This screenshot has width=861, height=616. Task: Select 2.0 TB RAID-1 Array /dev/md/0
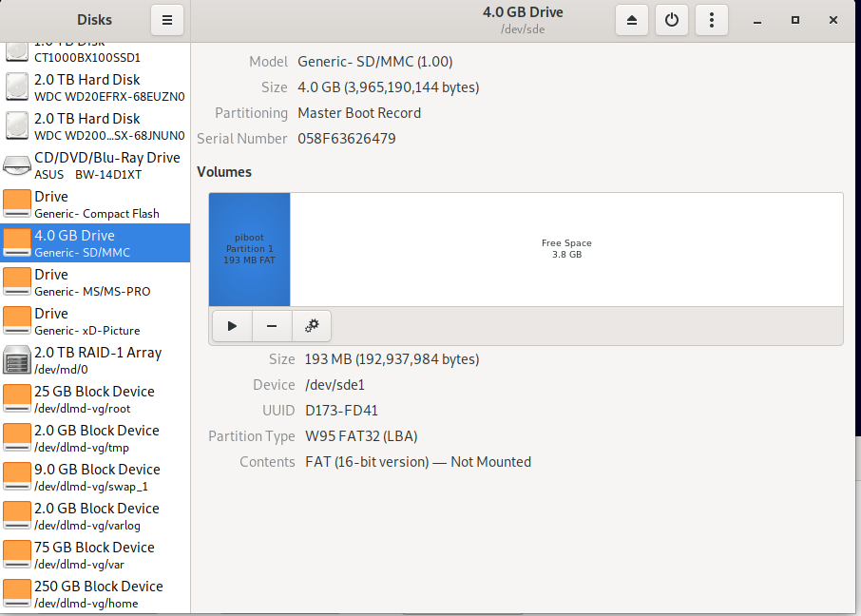(x=95, y=360)
